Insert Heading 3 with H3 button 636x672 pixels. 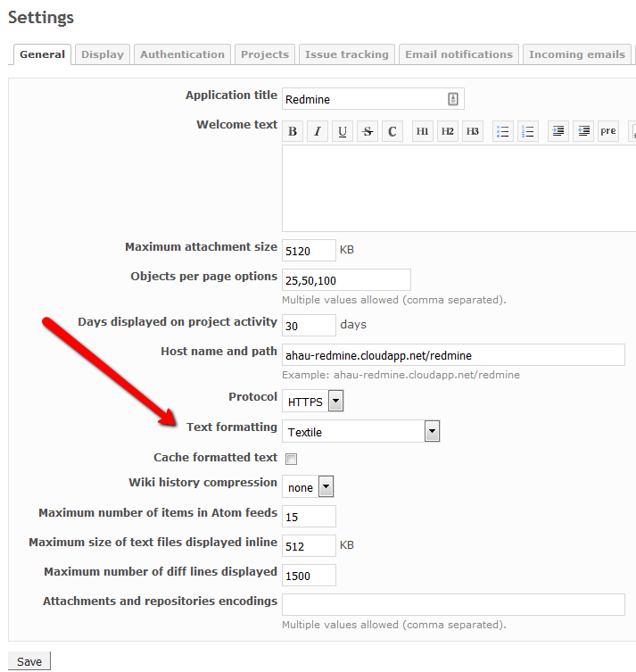(x=473, y=131)
